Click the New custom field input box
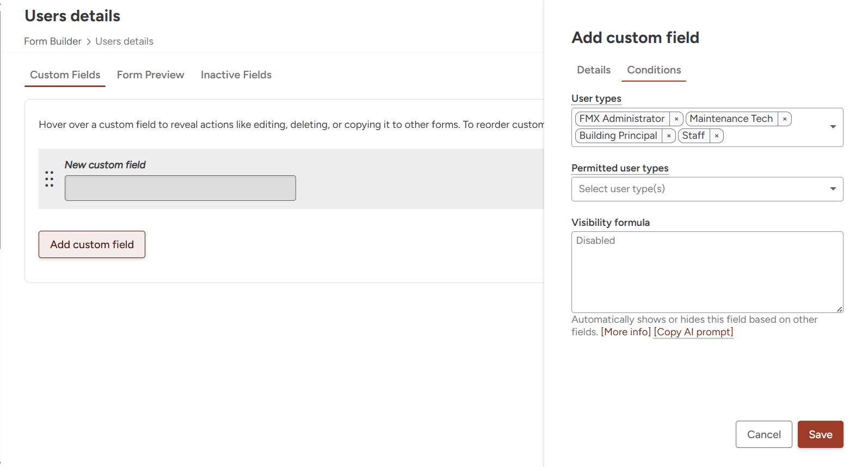Viewport: 868px width, 467px height. [x=180, y=188]
